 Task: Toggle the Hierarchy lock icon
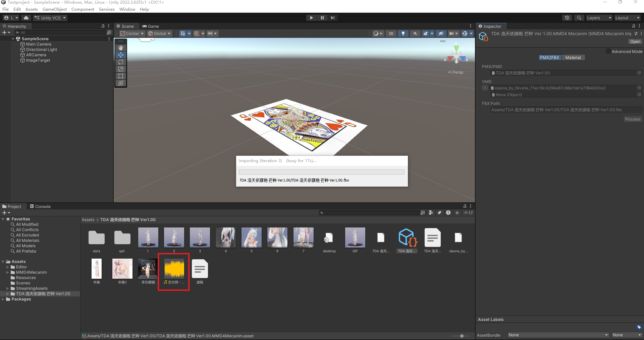(103, 26)
